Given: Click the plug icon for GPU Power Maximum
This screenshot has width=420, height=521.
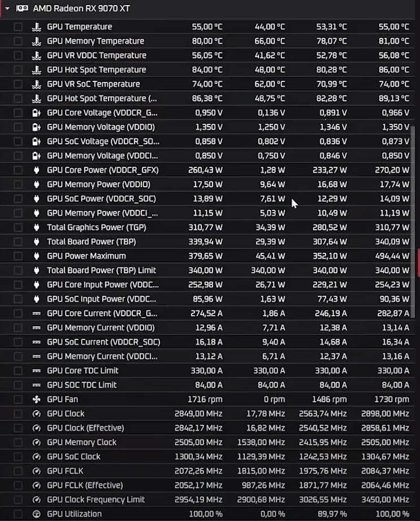Looking at the screenshot, I should click(37, 256).
